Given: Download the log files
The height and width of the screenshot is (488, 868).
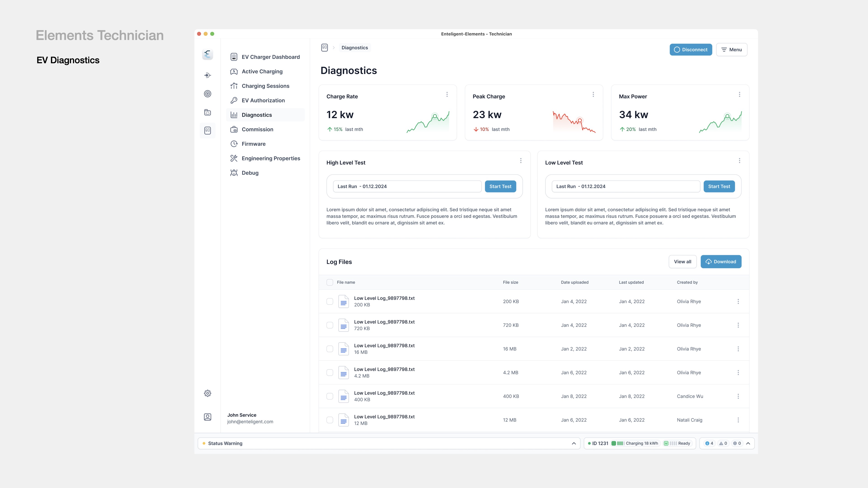Looking at the screenshot, I should click(721, 262).
